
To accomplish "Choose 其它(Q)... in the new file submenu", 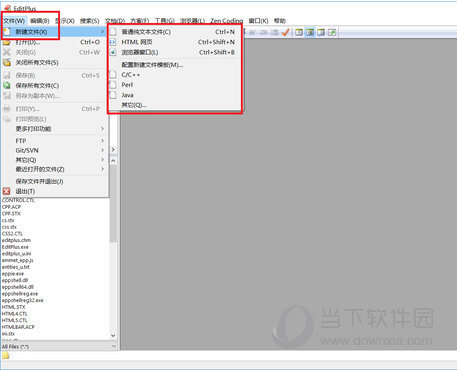I will tap(175, 105).
